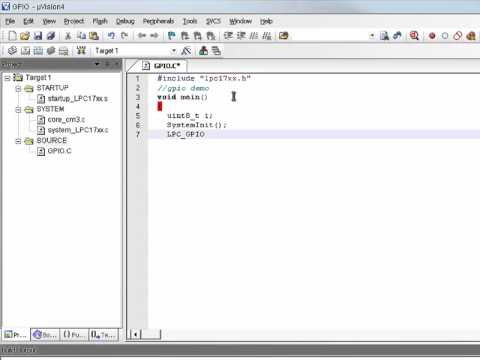Comment out the selected lines
The height and width of the screenshot is (360, 480).
point(254,36)
